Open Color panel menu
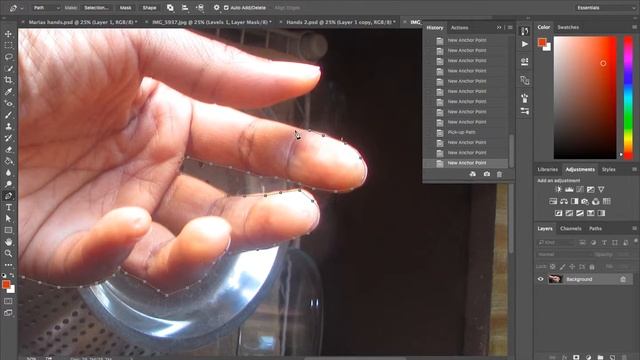This screenshot has height=360, width=640. pos(634,27)
